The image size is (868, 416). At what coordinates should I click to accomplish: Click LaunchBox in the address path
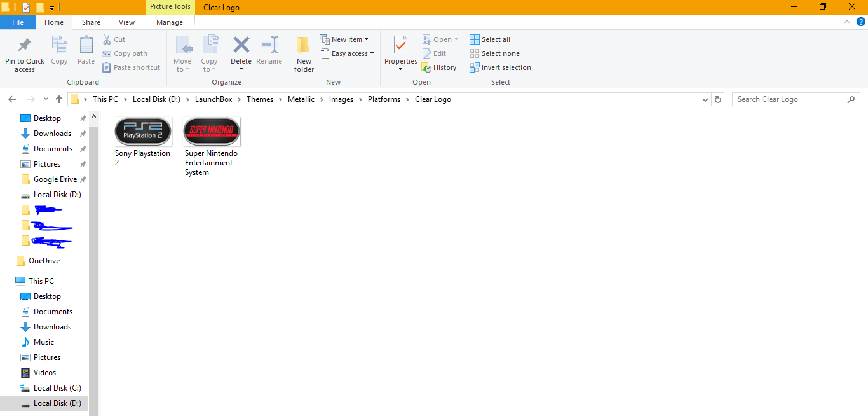pos(214,99)
